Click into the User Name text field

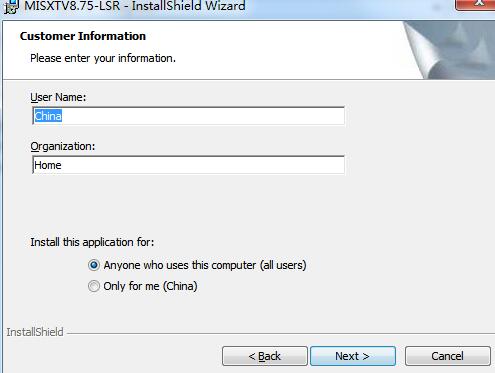(188, 116)
